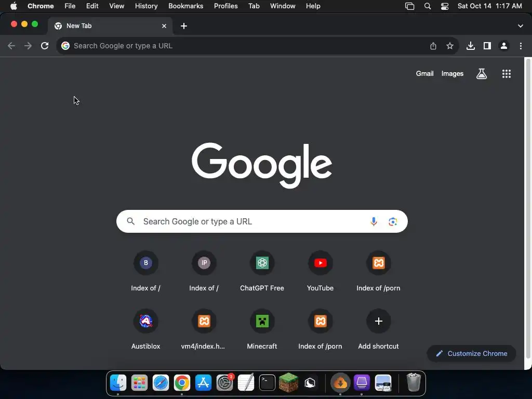Open the profile avatar icon

click(x=504, y=46)
